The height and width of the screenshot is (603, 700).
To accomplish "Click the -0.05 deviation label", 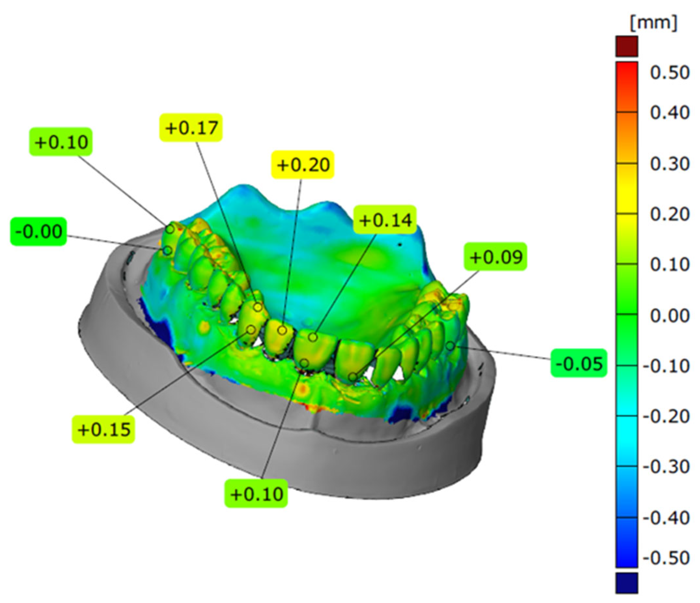I will [579, 363].
